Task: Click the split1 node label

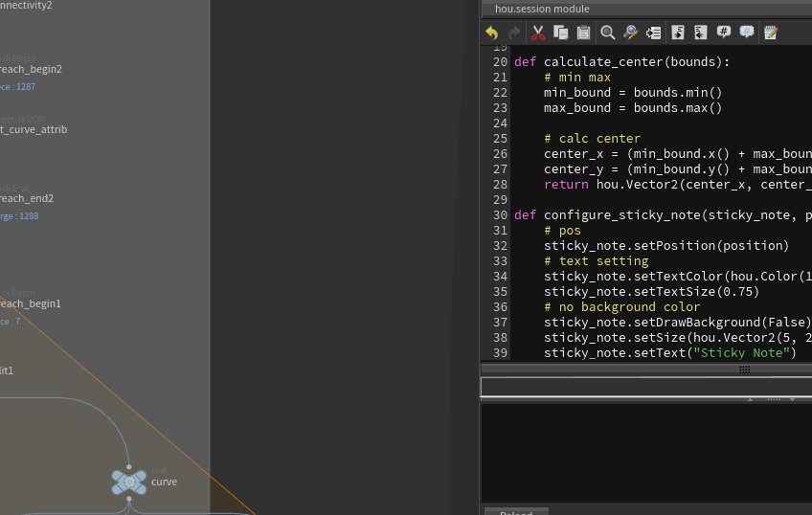Action: point(6,370)
